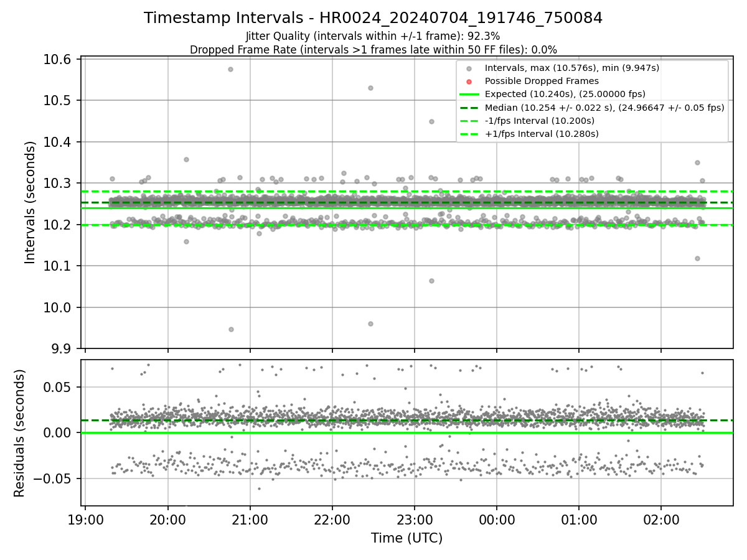The height and width of the screenshot is (560, 747).
Task: Click the grey dot marker beside Intervals legend entry
Action: point(469,68)
